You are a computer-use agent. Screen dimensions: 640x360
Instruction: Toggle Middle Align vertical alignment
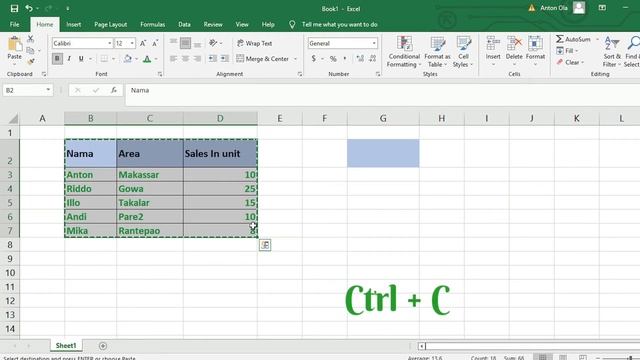point(185,43)
